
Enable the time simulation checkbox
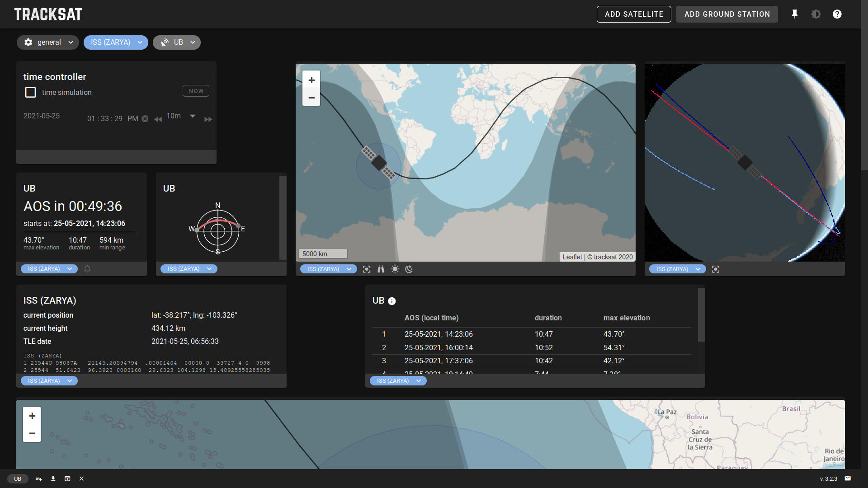coord(30,92)
